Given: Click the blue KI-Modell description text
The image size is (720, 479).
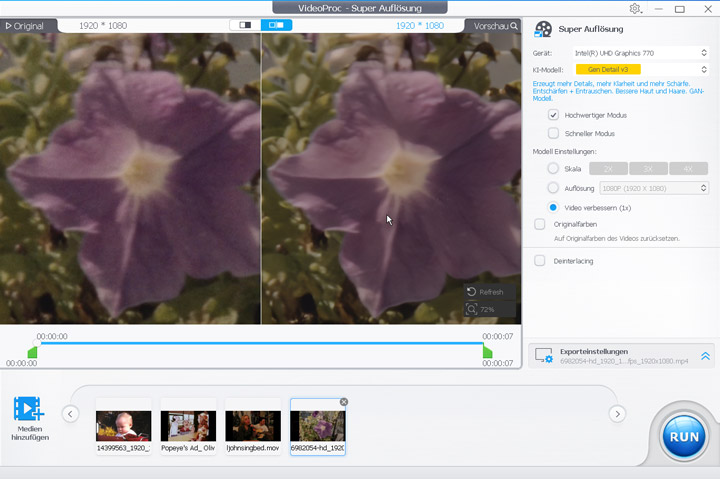Looking at the screenshot, I should point(618,91).
